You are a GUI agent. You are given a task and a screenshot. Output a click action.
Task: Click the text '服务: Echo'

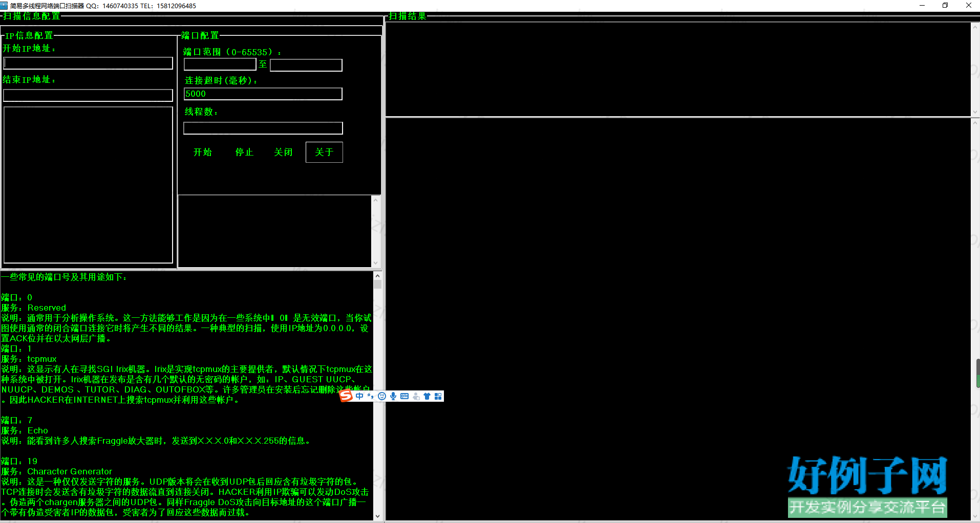point(25,430)
